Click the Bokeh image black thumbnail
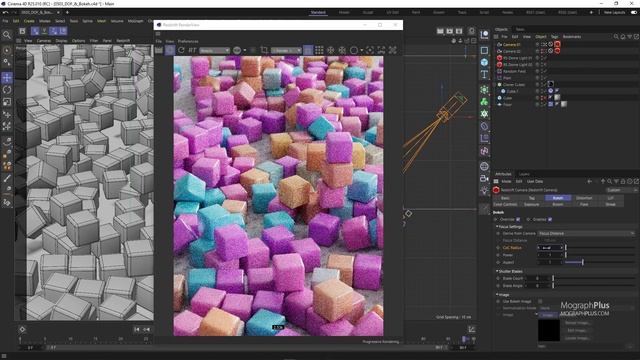This screenshot has height=360, width=640. click(x=549, y=330)
